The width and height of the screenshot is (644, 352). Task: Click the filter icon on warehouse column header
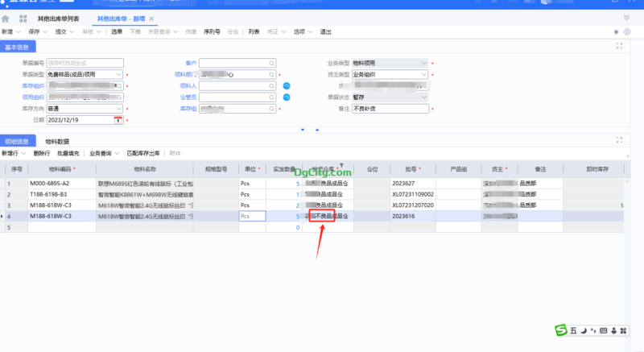[x=341, y=165]
